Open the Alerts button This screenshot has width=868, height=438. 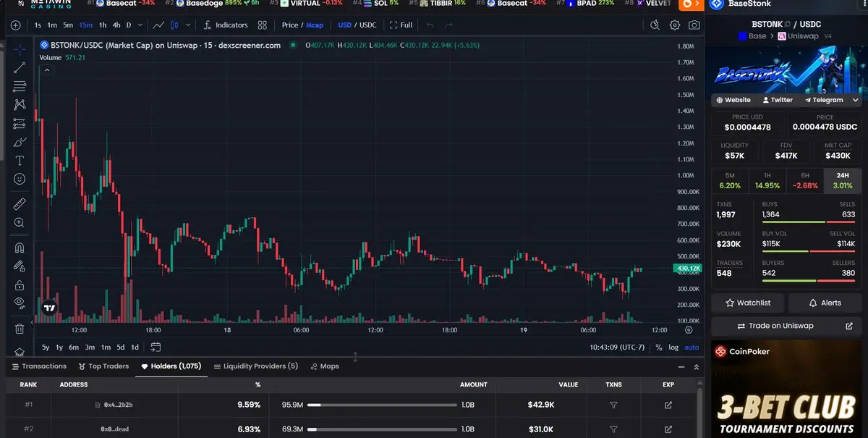click(825, 303)
